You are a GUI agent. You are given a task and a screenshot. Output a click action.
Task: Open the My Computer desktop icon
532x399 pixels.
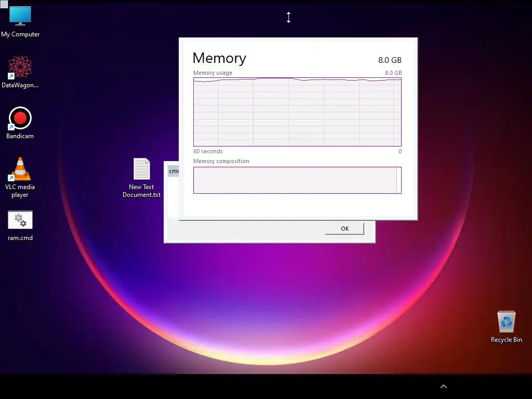[x=20, y=21]
